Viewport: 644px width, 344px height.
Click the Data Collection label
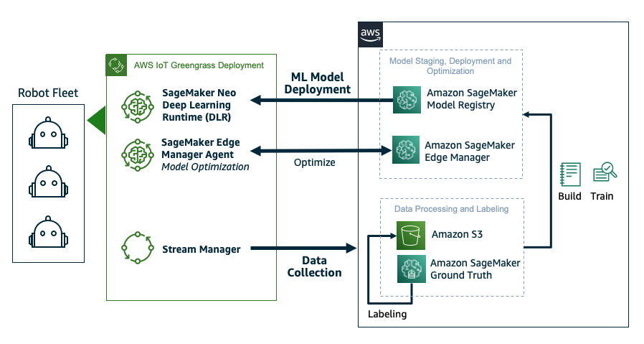314,266
